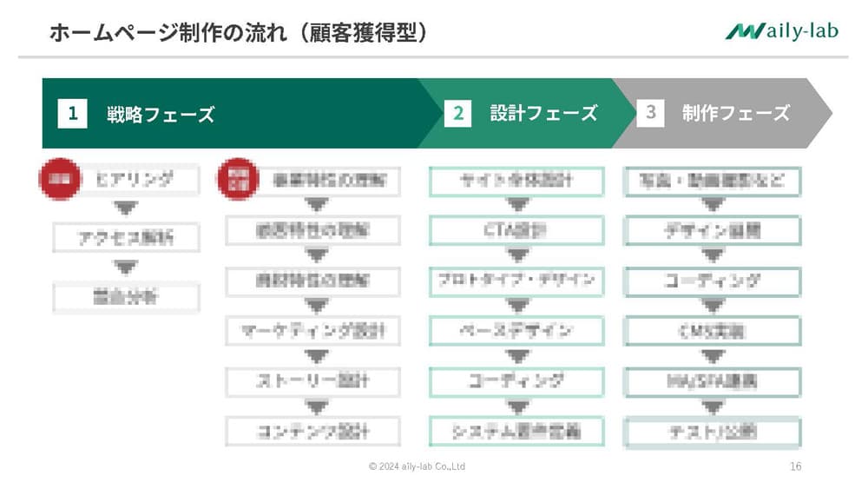Select the ストーリー設計 box
This screenshot has width=868, height=489.
(312, 381)
